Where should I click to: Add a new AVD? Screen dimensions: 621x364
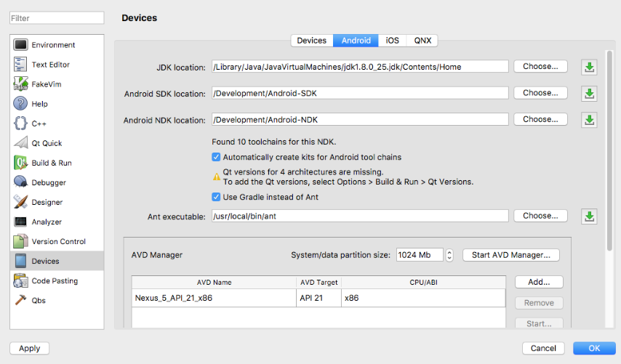click(539, 282)
